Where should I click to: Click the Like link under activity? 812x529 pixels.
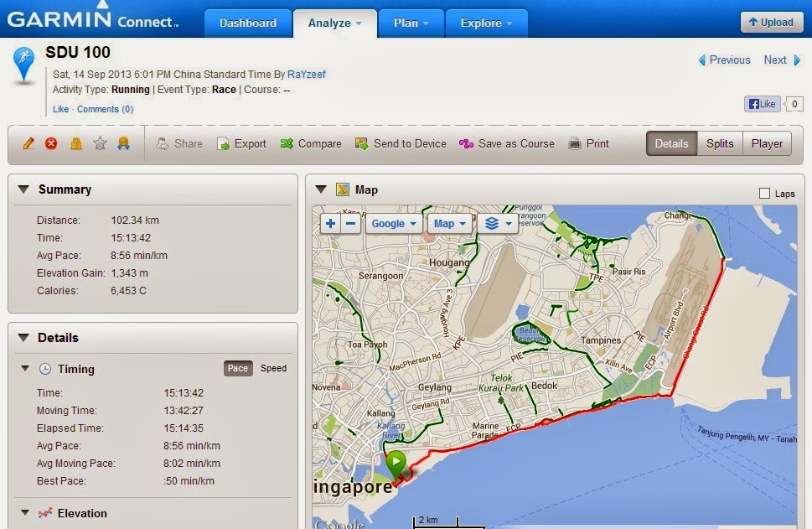pyautogui.click(x=60, y=109)
